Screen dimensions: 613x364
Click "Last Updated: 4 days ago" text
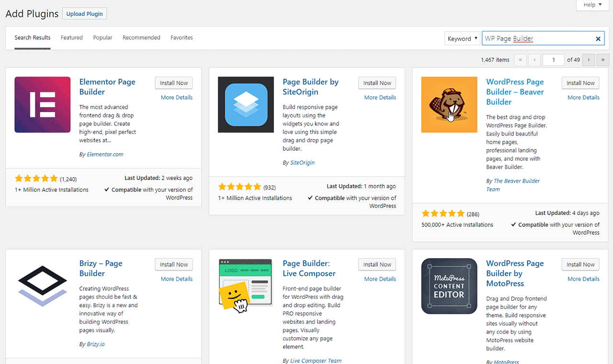tap(567, 213)
